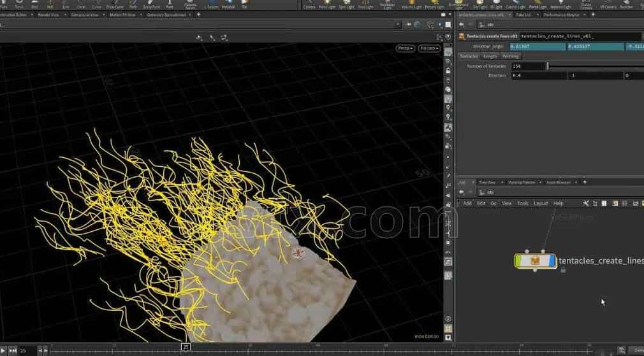This screenshot has width=644, height=356.
Task: Open the network Tools menu
Action: click(x=522, y=203)
